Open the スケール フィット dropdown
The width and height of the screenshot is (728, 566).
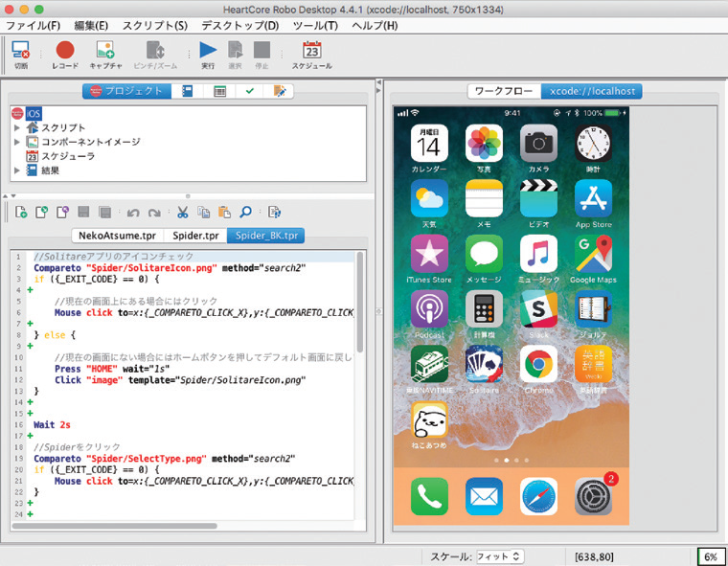pos(500,556)
